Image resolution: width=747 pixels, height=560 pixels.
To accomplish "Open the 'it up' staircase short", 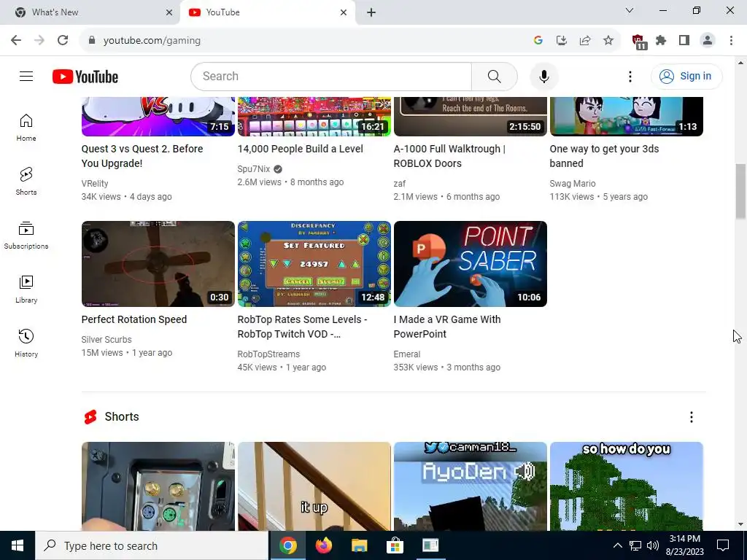I will pyautogui.click(x=314, y=486).
